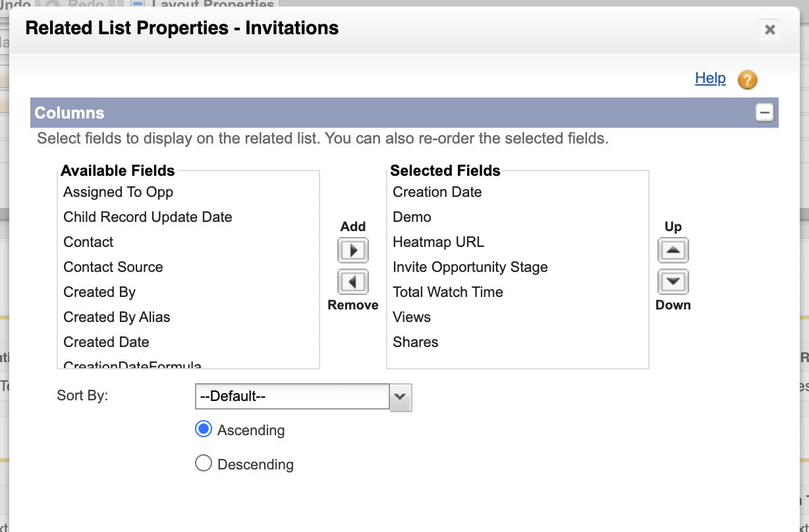Click the Add button label
Image resolution: width=809 pixels, height=532 pixels.
353,226
